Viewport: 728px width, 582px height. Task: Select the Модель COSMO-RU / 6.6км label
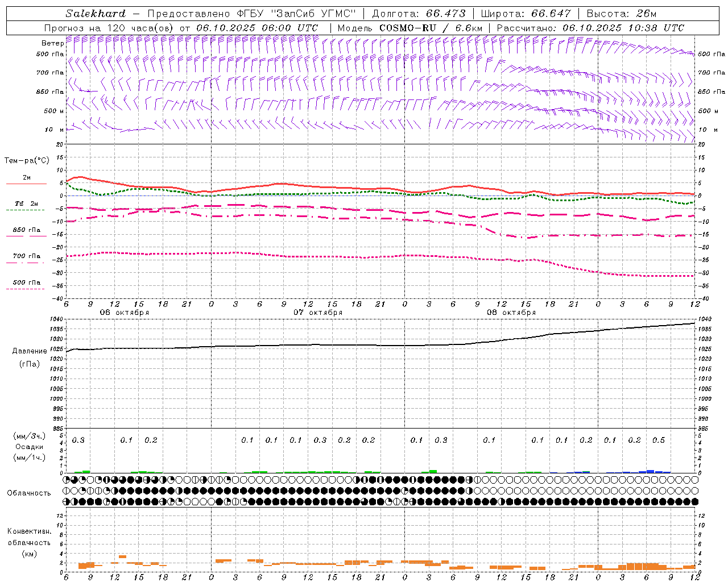(409, 28)
